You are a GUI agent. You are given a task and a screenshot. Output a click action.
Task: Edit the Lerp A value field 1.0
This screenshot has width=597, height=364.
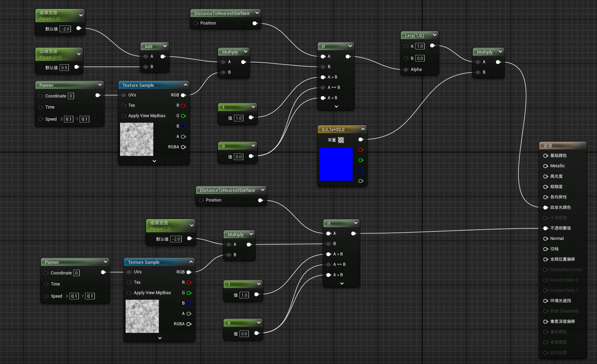point(420,46)
